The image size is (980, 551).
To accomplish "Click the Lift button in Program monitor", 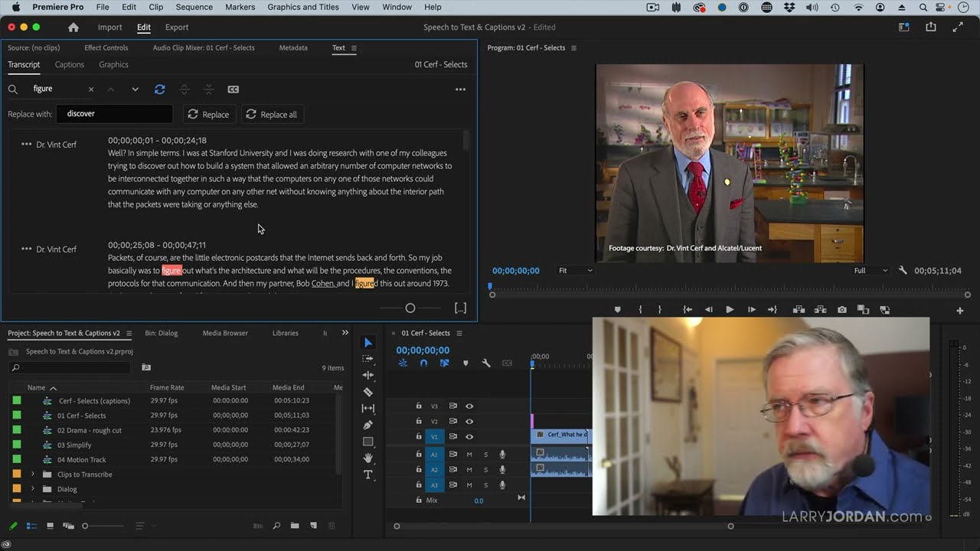I will click(799, 310).
